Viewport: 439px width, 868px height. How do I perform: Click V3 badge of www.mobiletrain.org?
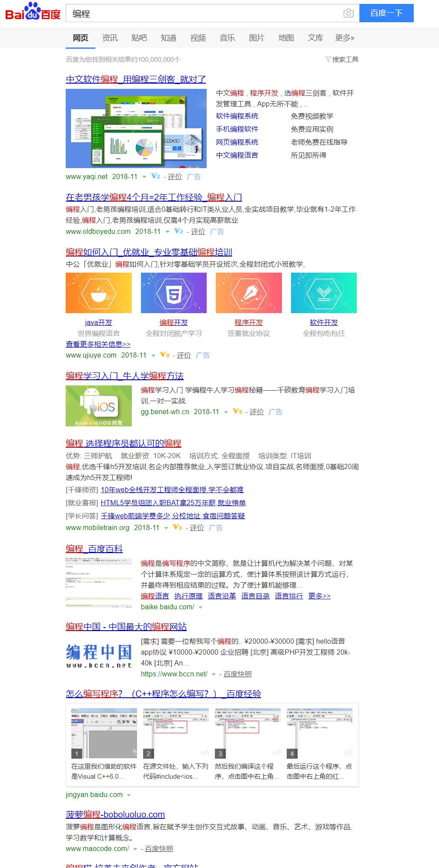(177, 527)
